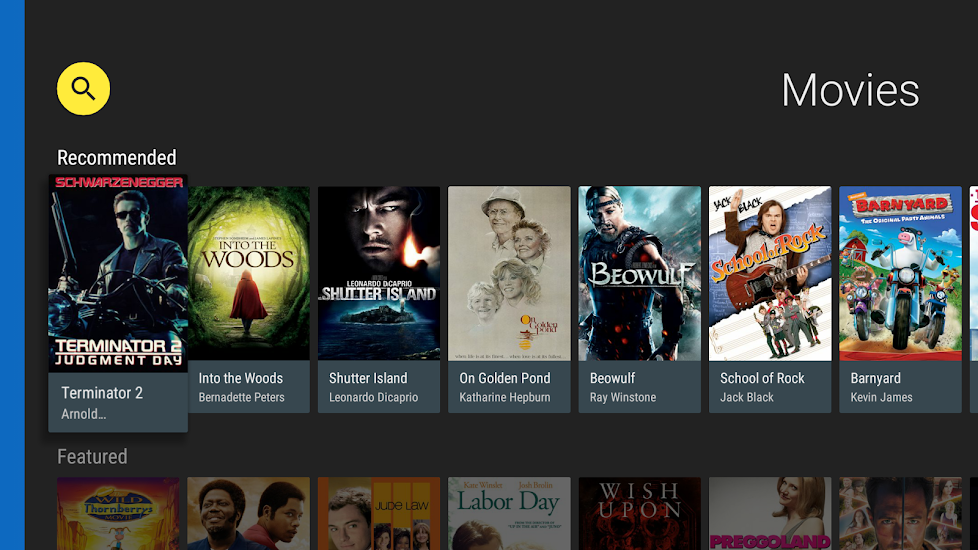Select the Terminator 2 movie poster
Image resolution: width=978 pixels, height=550 pixels.
pos(118,273)
